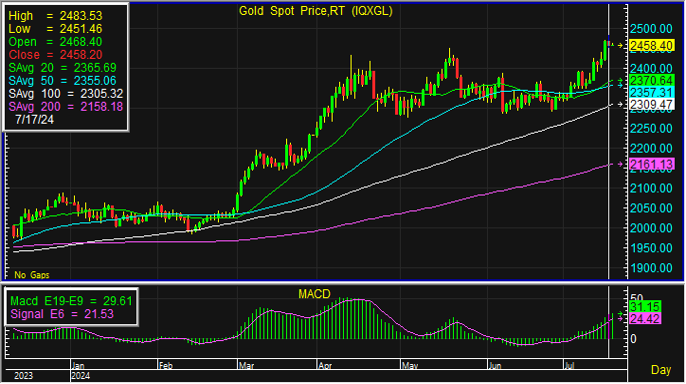The height and width of the screenshot is (384, 686).
Task: Click the pink 24.42 Signal value label
Action: coord(645,319)
